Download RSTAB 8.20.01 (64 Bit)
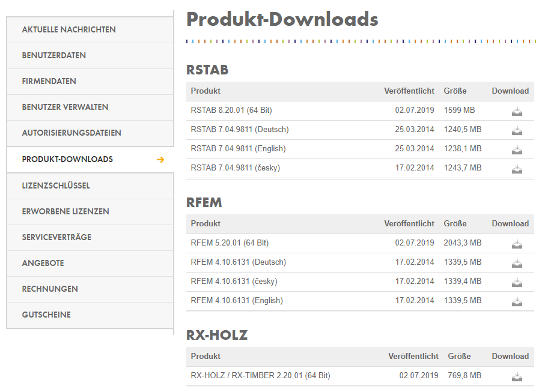Image resolution: width=539 pixels, height=392 pixels. click(517, 110)
